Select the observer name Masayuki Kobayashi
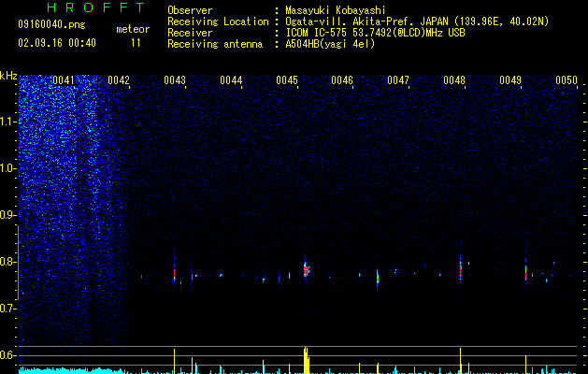This screenshot has height=374, width=588. point(336,10)
